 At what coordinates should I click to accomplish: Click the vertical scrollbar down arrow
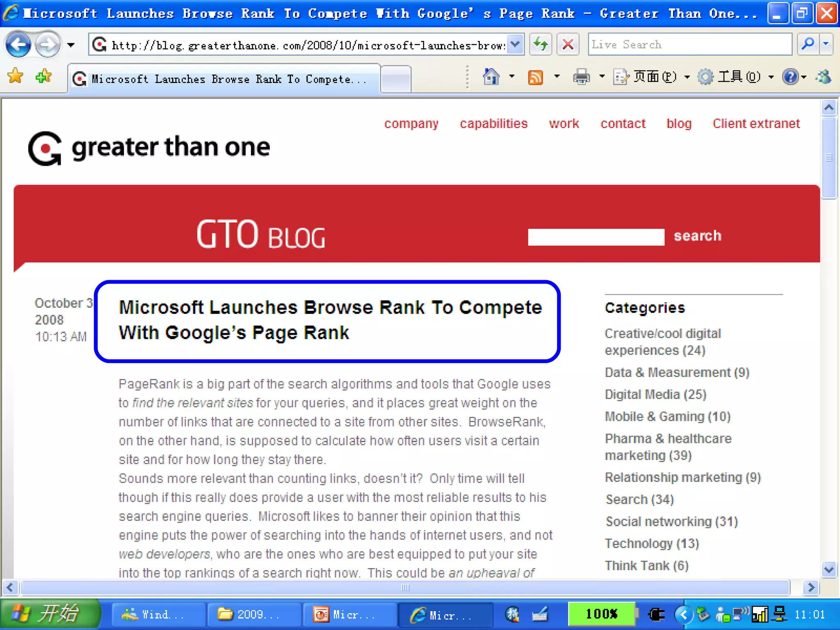point(829,570)
